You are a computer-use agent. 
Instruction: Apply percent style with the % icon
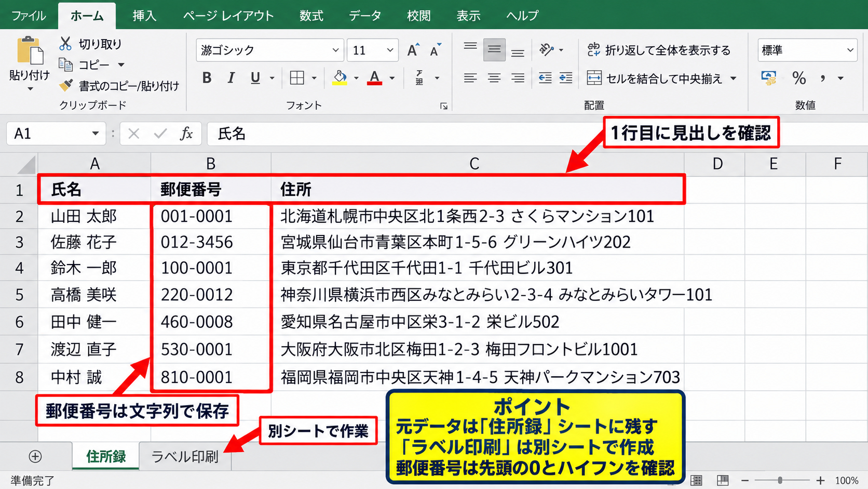coord(799,78)
